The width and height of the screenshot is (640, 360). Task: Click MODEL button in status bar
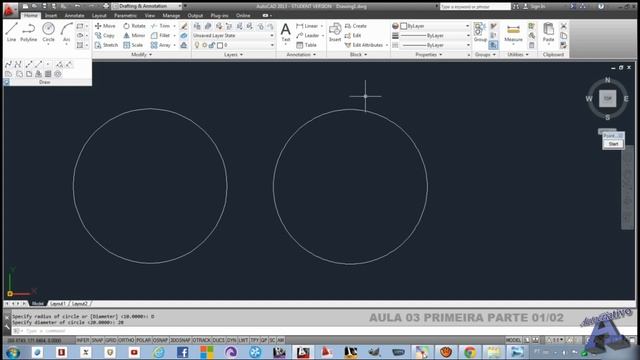[x=513, y=340]
